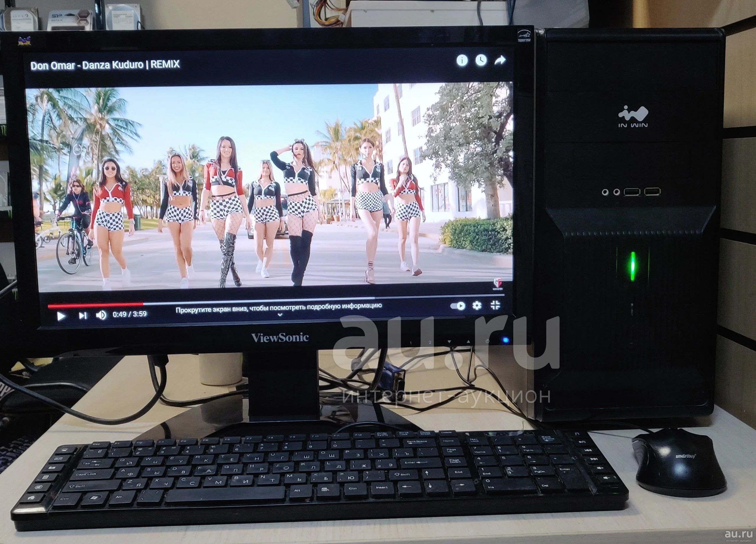The height and width of the screenshot is (544, 756).
Task: Click the video info icon
Action: click(x=462, y=60)
